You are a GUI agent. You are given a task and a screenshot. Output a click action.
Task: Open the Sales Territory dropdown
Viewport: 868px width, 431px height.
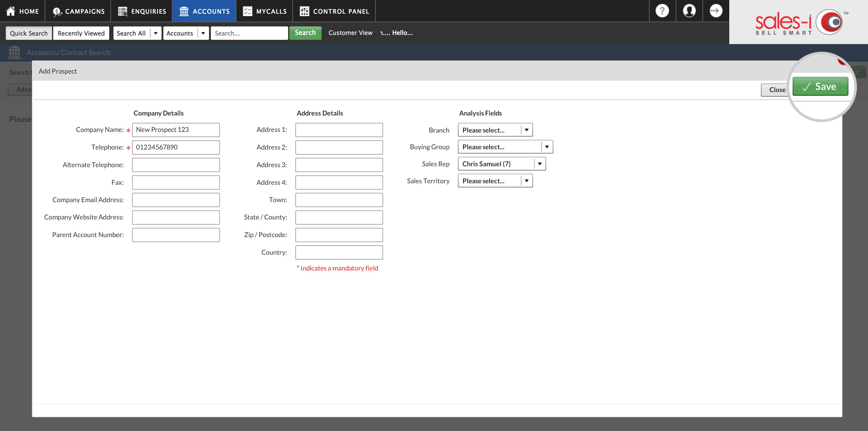[x=495, y=181]
